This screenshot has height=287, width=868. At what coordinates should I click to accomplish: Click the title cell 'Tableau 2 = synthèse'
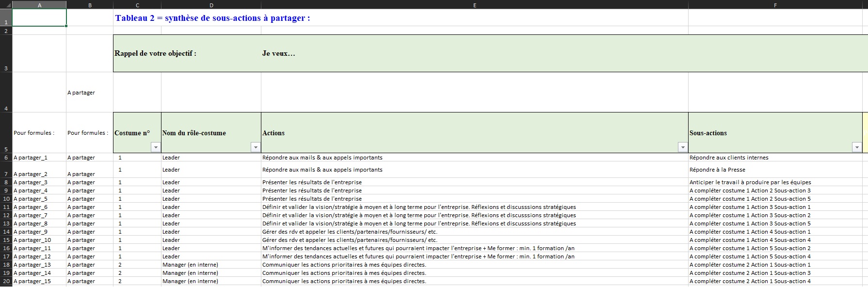[212, 18]
